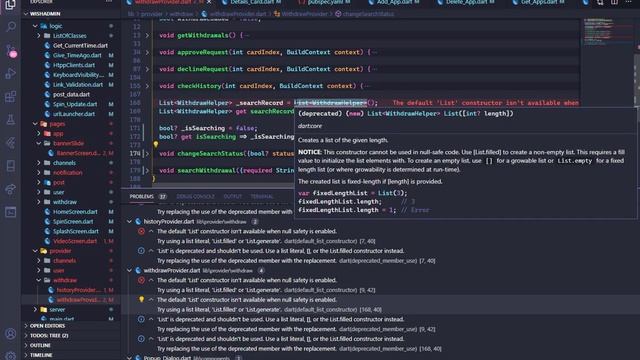Switch to the OUTPUT tab
Viewport: 640px width, 360px height.
233,197
